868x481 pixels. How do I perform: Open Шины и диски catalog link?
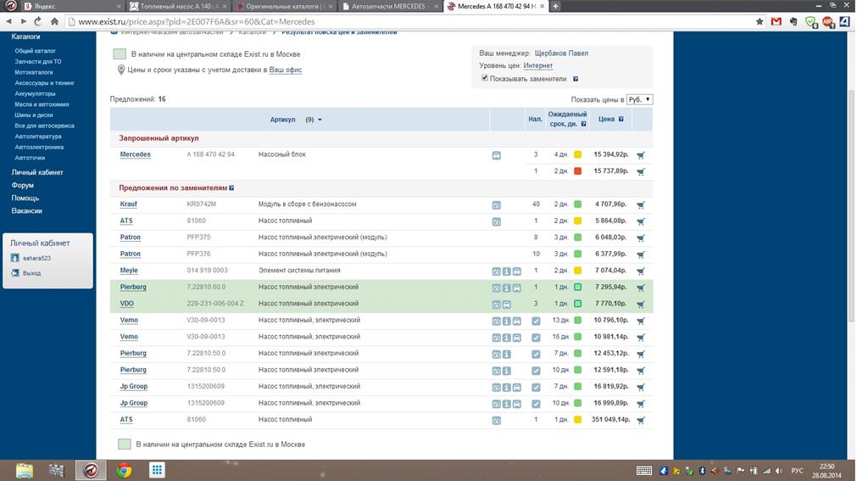click(34, 115)
